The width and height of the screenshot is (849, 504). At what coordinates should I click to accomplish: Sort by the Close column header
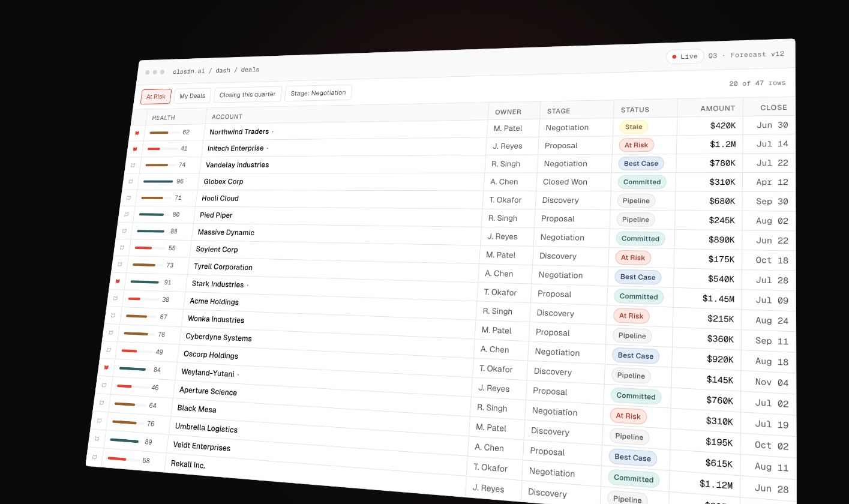[x=773, y=107]
